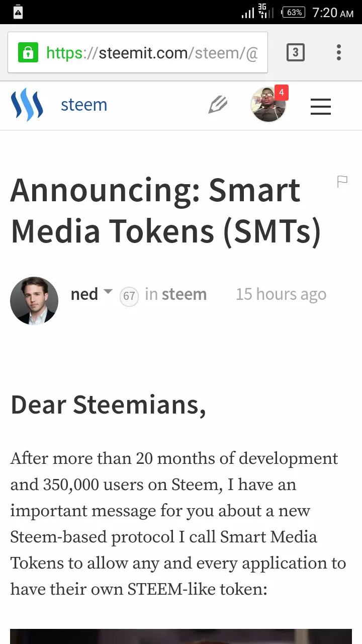Tap the Steemit logo icon
Screen dimensions: 362x644
coord(27,105)
